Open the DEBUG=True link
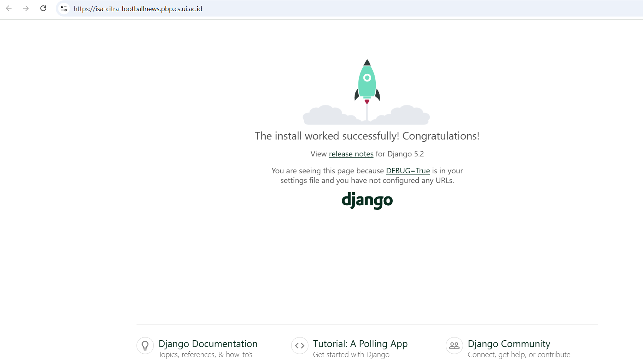 pyautogui.click(x=408, y=171)
